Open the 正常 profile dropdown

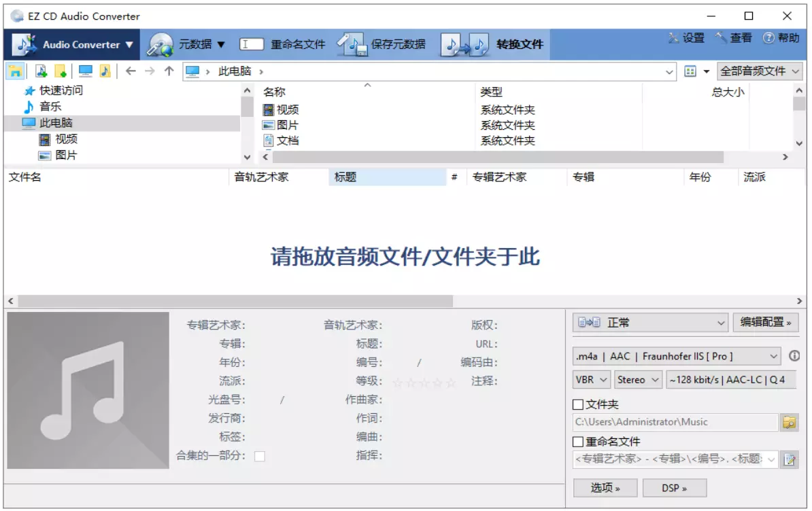(650, 323)
